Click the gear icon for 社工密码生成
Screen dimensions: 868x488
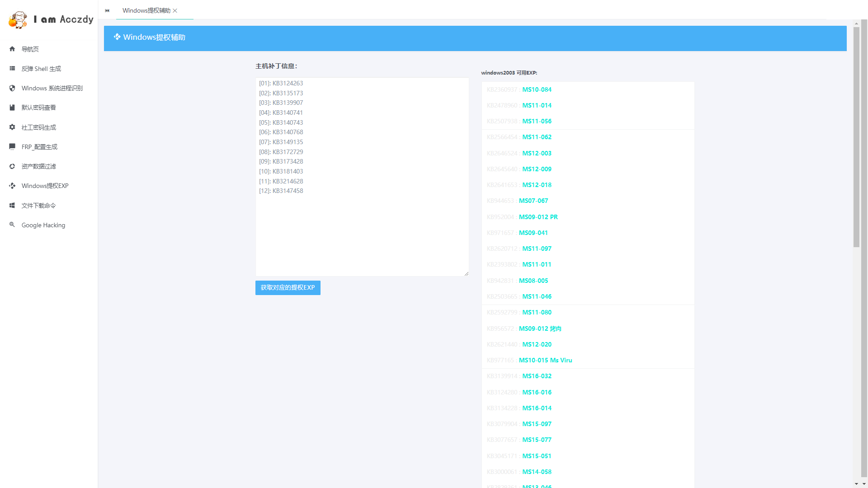(x=12, y=127)
